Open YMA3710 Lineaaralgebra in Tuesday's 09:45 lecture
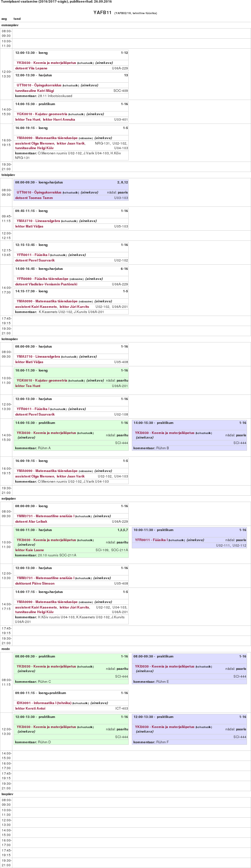Viewport: 251px width, 868px height. pyautogui.click(x=38, y=221)
